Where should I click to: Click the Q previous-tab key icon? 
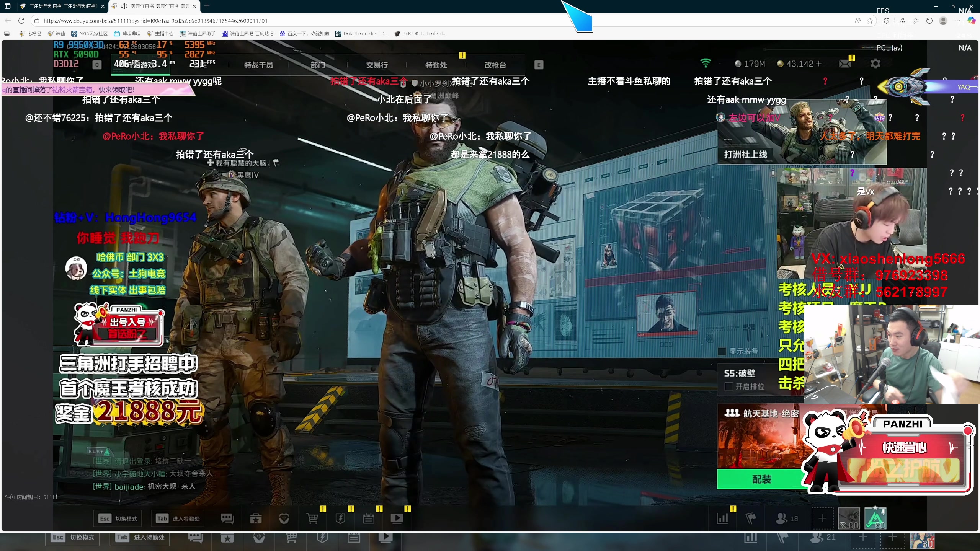(x=97, y=65)
